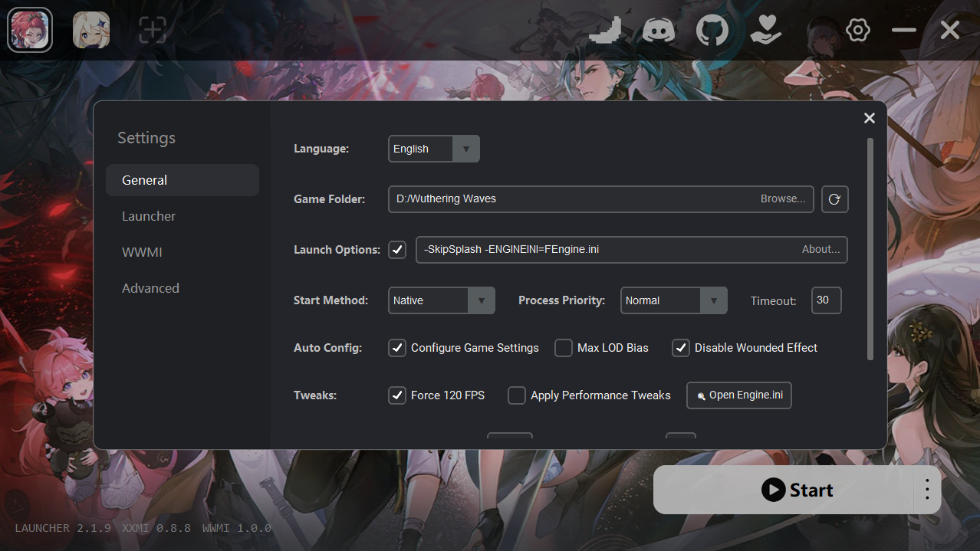Click the 'LAUNCHER 2.1.9' version text

[63, 528]
